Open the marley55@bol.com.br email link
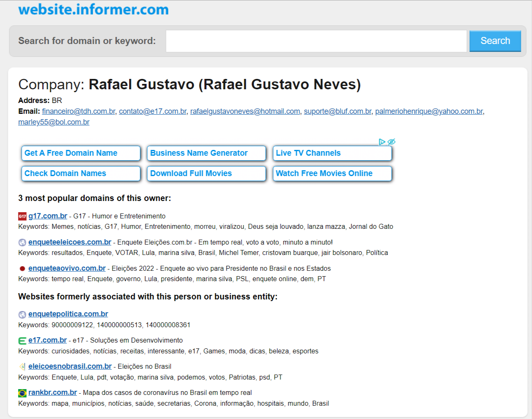This screenshot has height=419, width=532. (x=54, y=122)
